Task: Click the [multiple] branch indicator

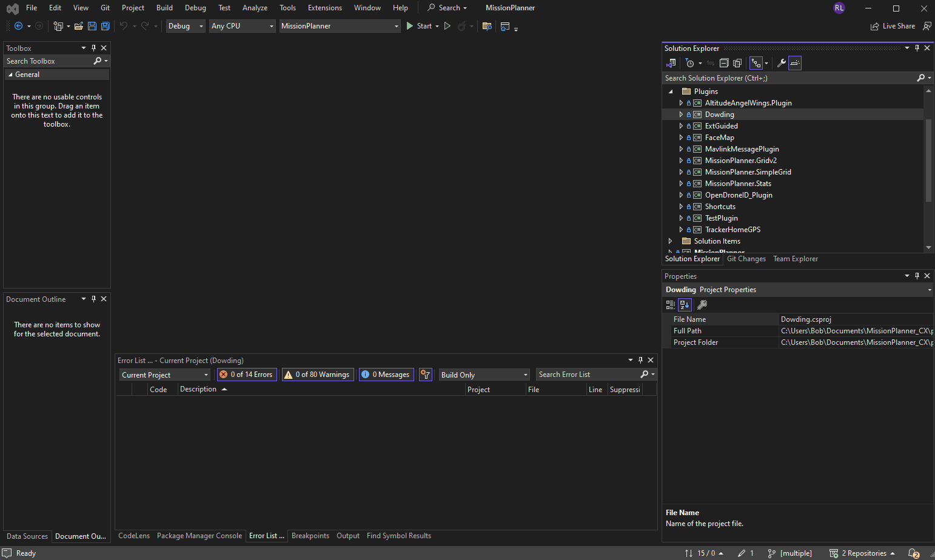Action: (x=790, y=553)
